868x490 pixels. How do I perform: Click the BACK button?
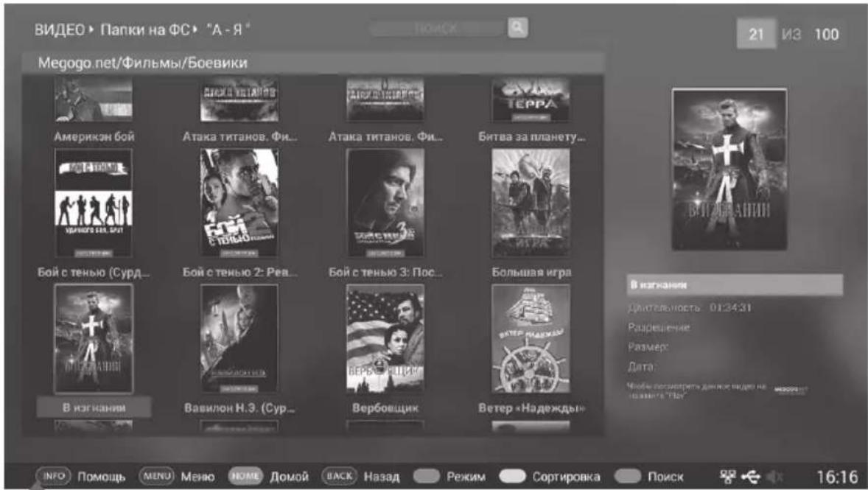[340, 476]
